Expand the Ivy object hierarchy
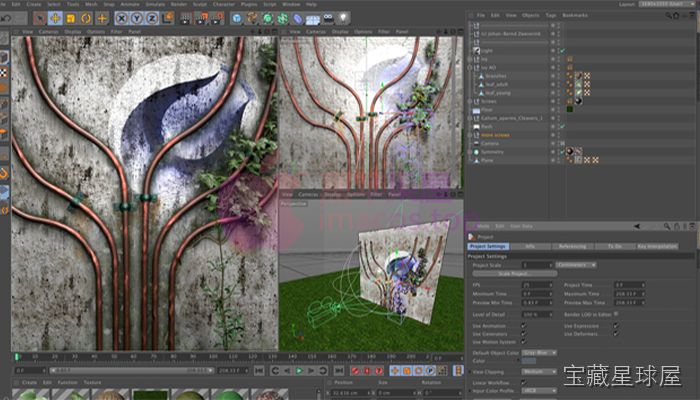 (x=471, y=59)
